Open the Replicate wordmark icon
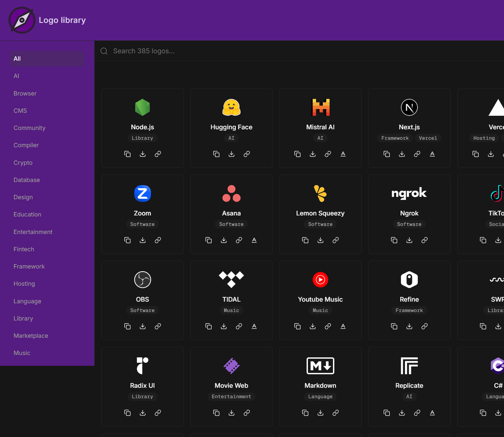This screenshot has width=504, height=437. coord(432,413)
